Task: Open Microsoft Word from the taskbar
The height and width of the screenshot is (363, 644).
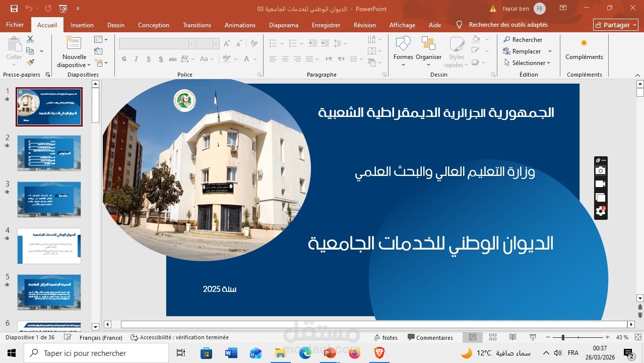Action: (x=231, y=353)
